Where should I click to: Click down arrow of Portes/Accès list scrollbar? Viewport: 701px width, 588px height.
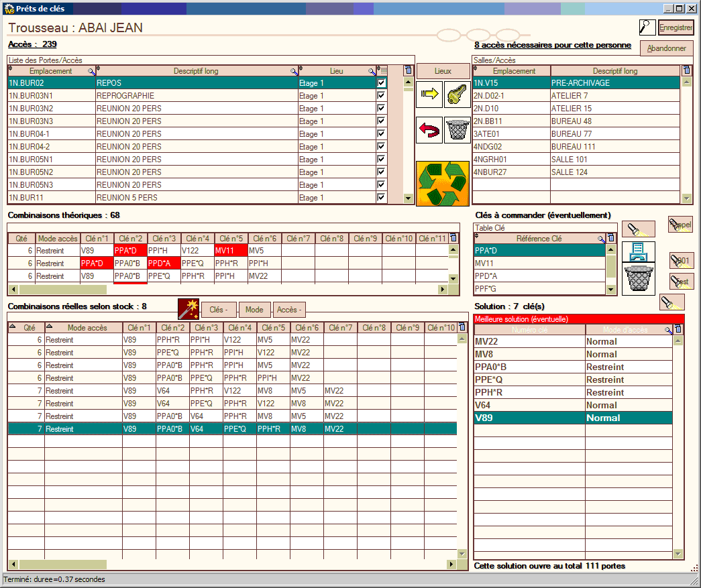(x=408, y=198)
